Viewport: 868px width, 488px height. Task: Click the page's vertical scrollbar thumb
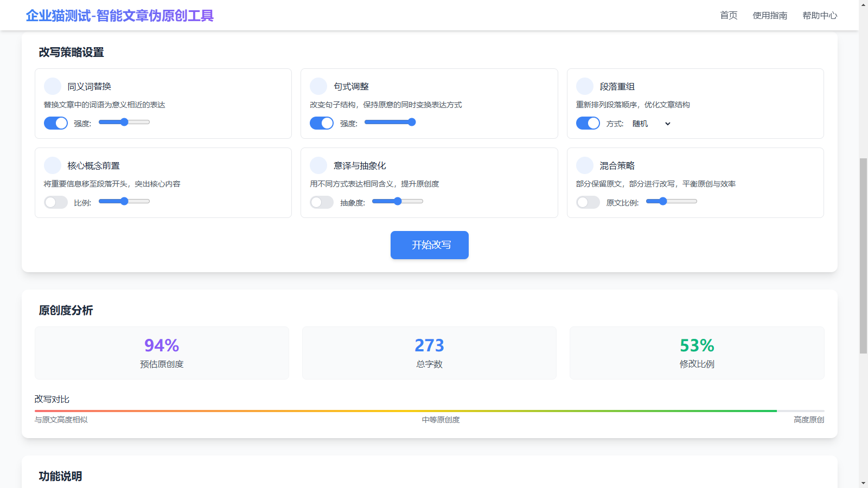863,255
